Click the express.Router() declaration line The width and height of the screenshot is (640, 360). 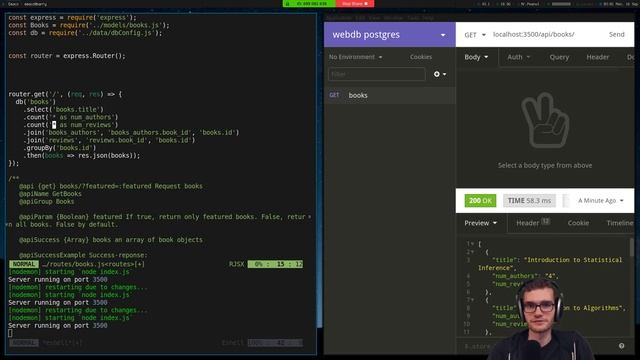coord(67,56)
